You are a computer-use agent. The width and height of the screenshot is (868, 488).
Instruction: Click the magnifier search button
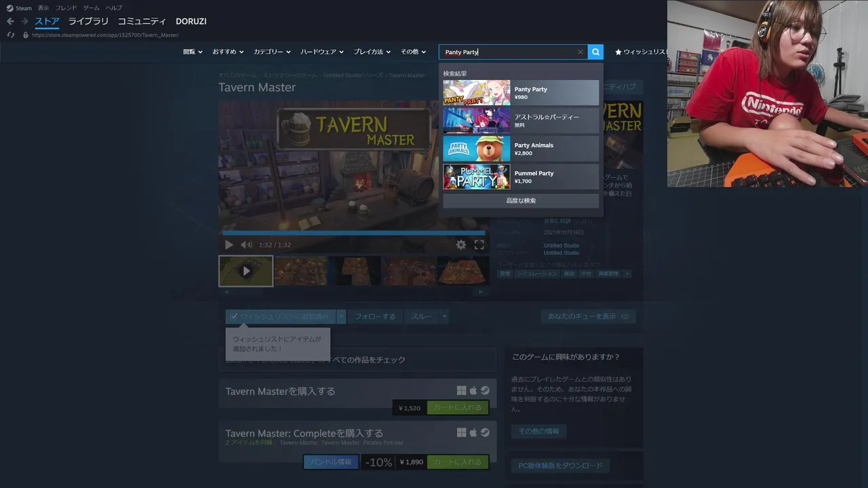[595, 52]
